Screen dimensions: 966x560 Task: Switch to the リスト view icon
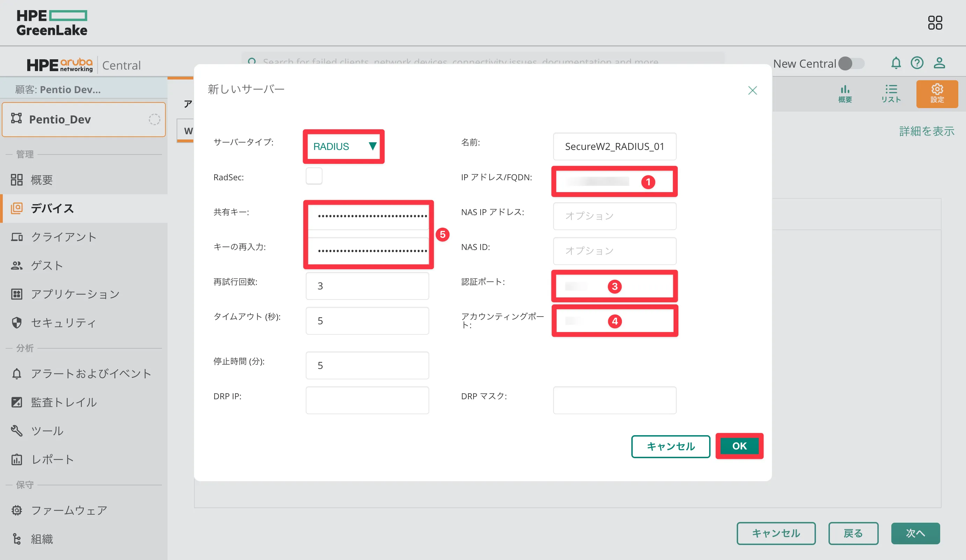point(891,93)
